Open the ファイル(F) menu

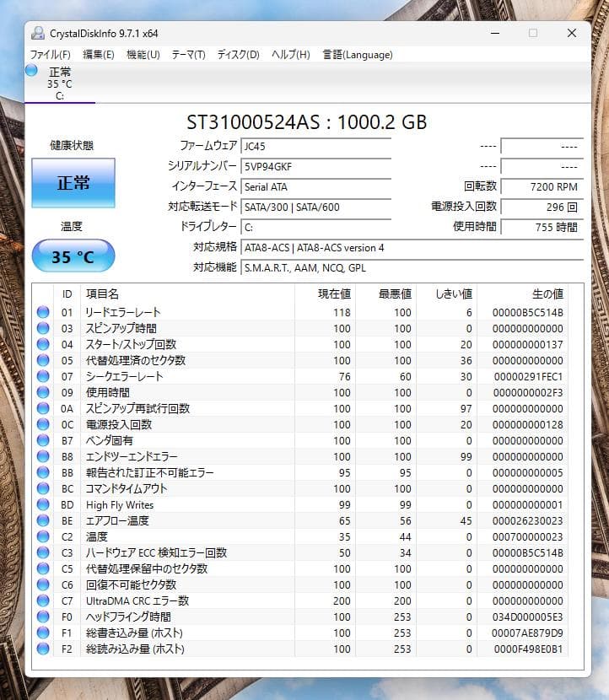click(x=50, y=55)
